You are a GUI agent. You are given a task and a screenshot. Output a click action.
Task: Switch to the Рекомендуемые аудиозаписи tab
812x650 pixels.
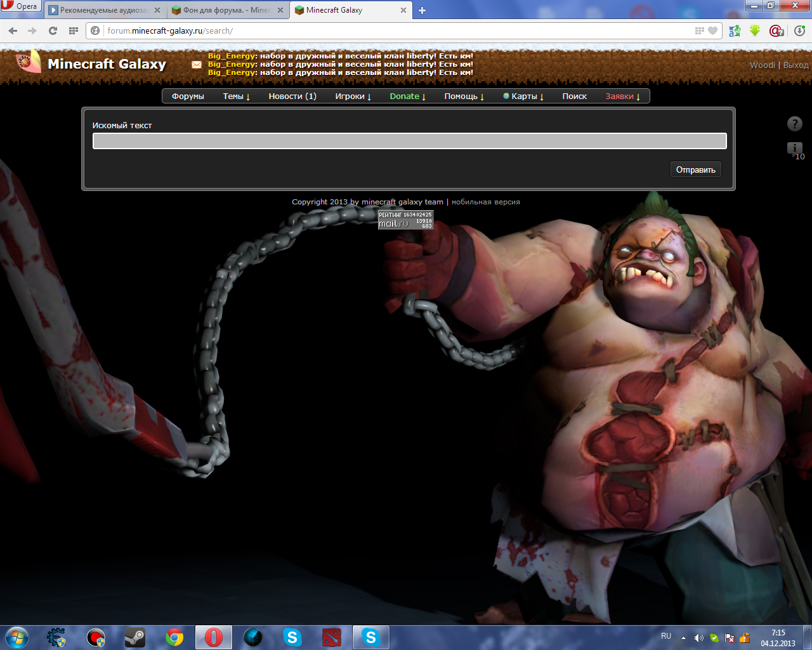105,10
